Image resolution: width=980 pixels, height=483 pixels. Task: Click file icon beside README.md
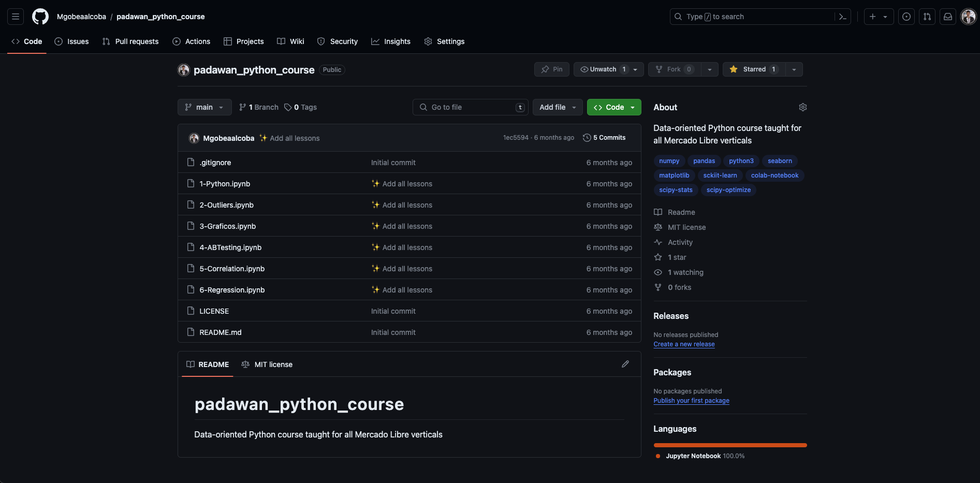191,332
